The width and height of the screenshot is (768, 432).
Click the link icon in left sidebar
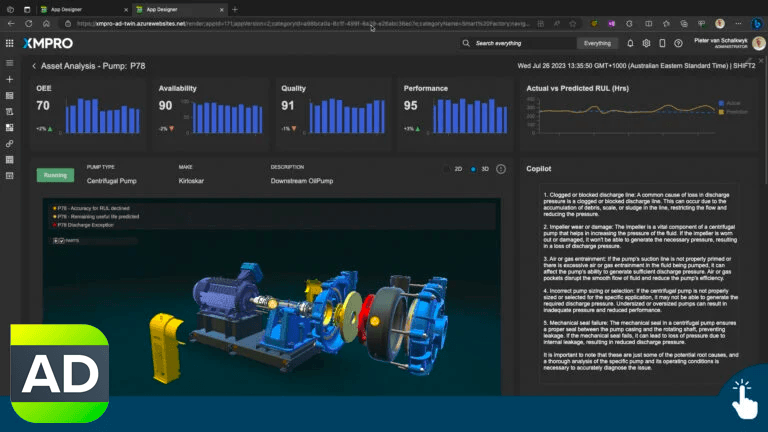click(10, 143)
